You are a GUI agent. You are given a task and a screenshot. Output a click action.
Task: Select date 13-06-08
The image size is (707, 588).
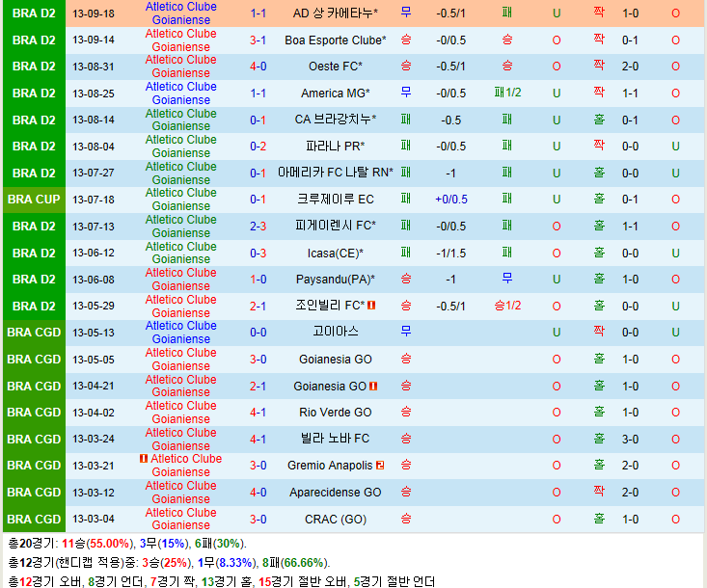(94, 279)
